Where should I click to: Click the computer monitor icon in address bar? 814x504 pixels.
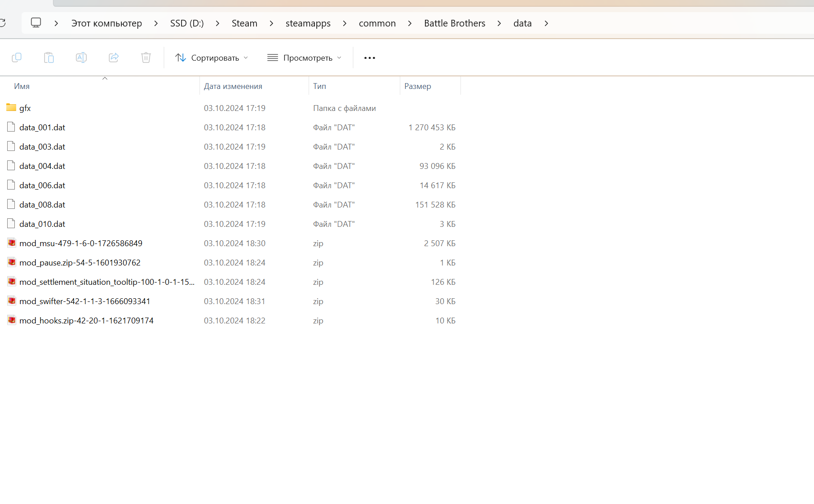point(36,23)
